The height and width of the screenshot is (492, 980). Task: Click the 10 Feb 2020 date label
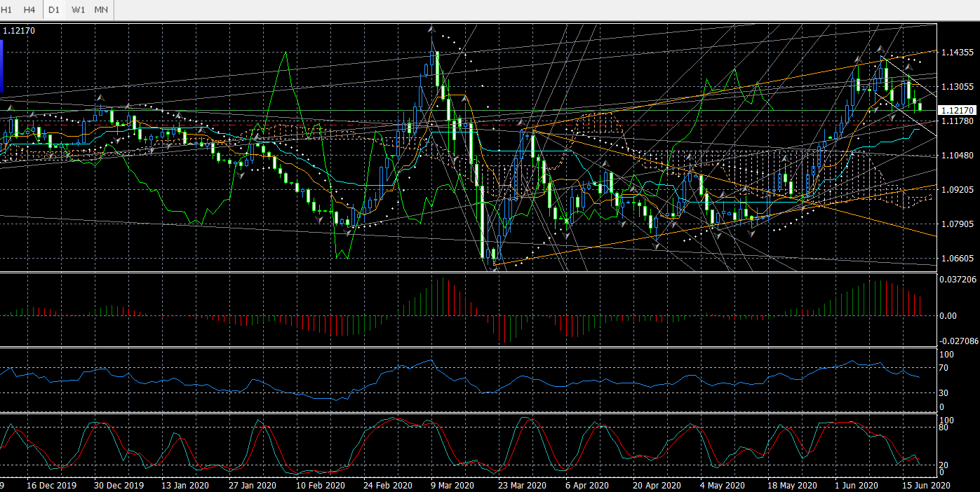click(x=320, y=485)
